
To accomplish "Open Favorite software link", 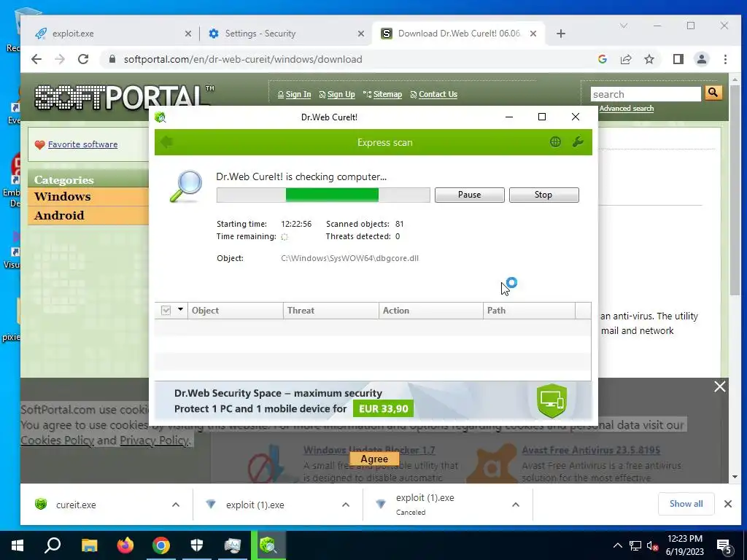I will [x=83, y=144].
